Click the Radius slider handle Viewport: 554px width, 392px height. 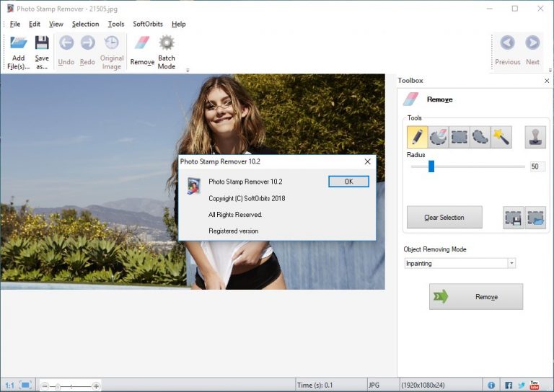431,166
